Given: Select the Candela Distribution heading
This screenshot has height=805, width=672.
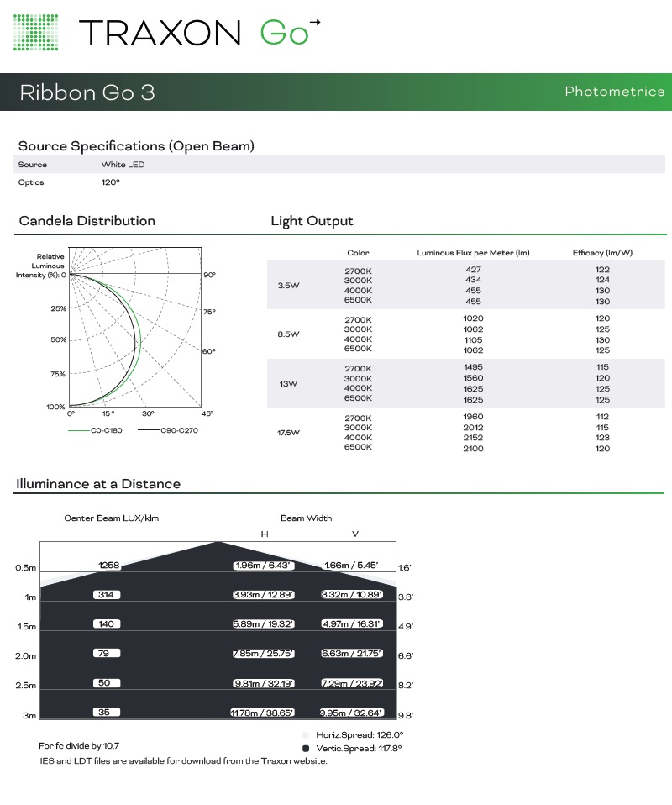Looking at the screenshot, I should (87, 221).
